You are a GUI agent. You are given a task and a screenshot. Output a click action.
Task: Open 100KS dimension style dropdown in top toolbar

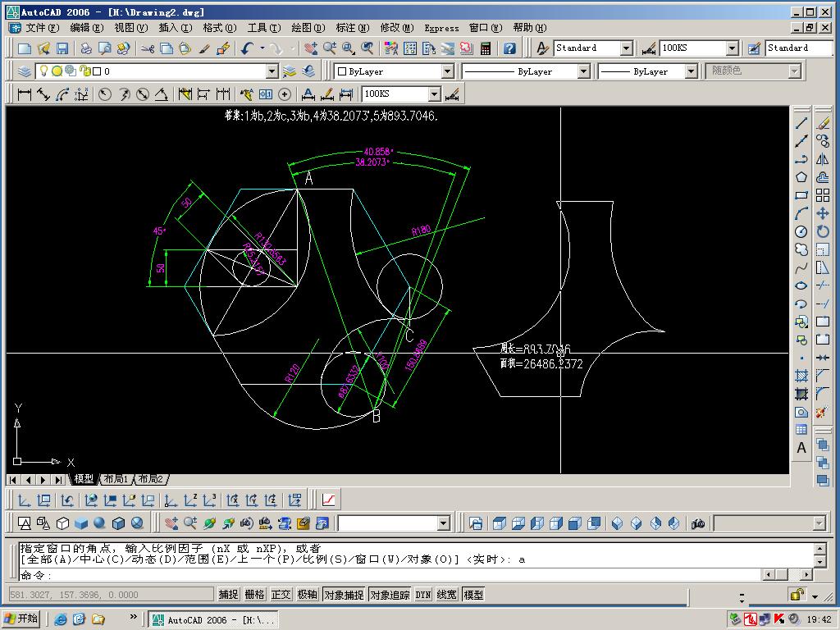[733, 48]
